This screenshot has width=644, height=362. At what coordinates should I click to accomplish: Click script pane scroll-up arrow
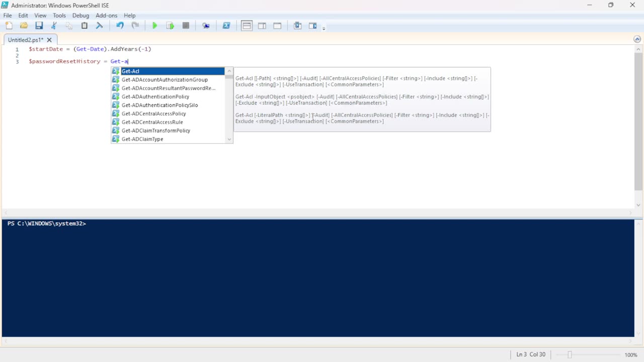(638, 49)
